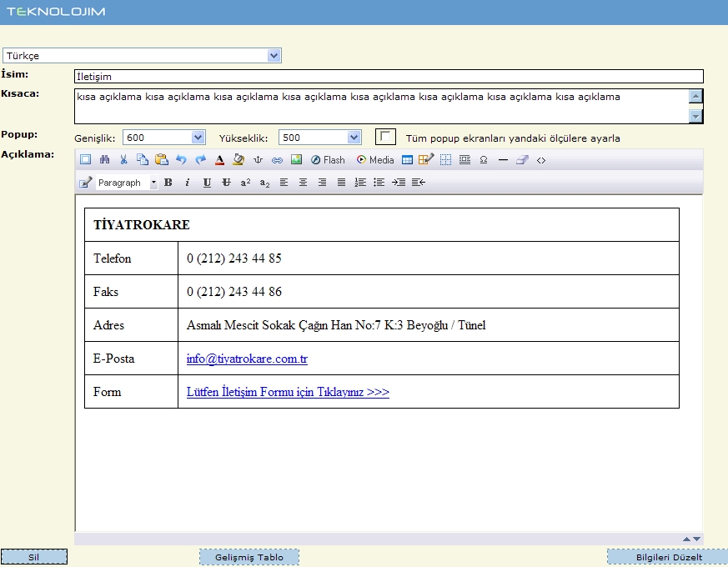Insert a new table
The width and height of the screenshot is (728, 567).
coord(407,160)
